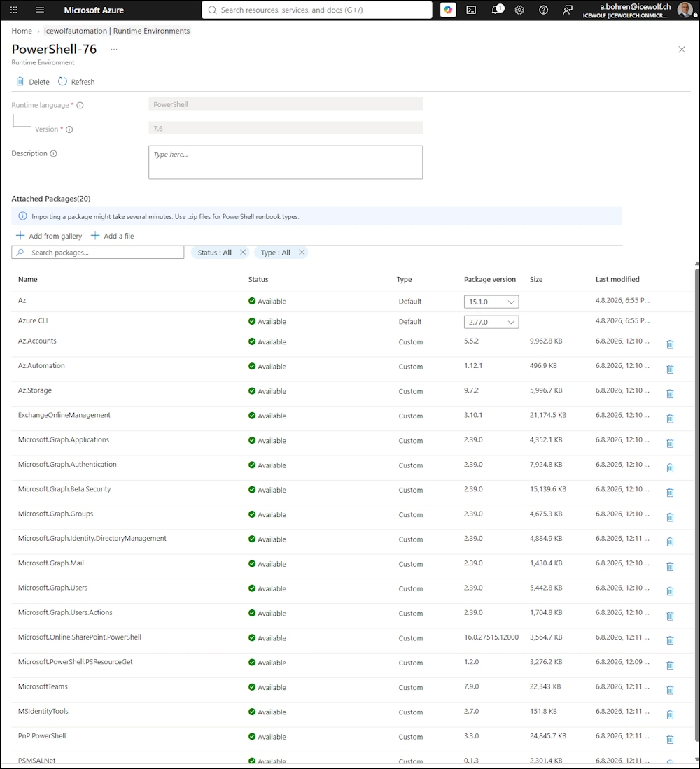The height and width of the screenshot is (769, 700).
Task: Delete Microsoft.Graph.Authentication via trash icon
Action: (x=670, y=468)
